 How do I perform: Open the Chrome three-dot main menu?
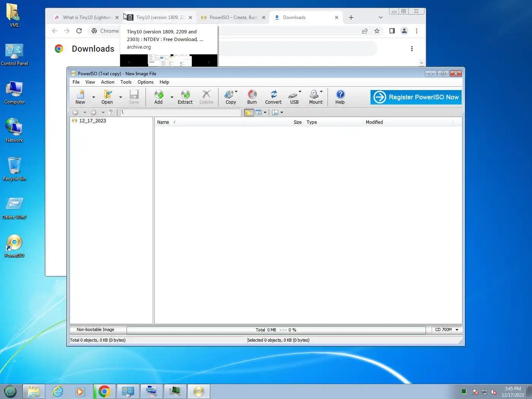click(416, 31)
